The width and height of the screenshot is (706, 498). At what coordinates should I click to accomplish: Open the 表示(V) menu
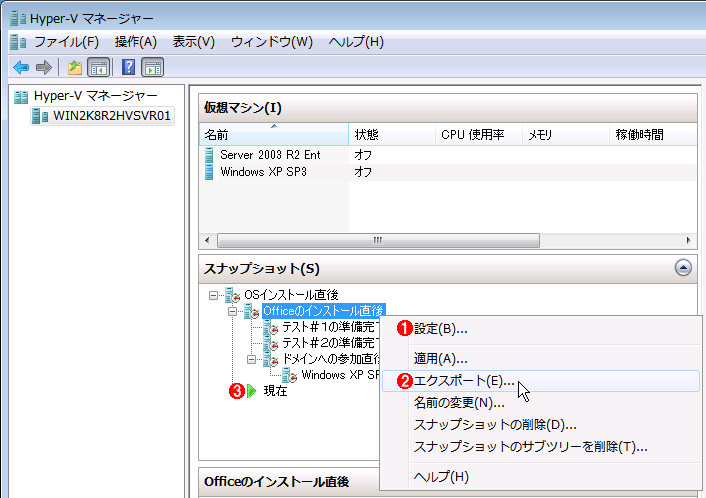pos(194,42)
